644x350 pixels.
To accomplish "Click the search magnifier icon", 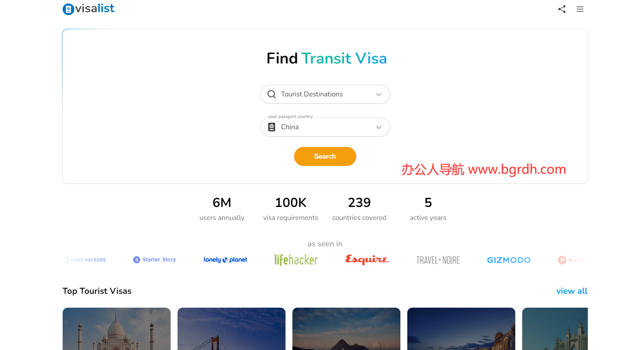I will 272,94.
